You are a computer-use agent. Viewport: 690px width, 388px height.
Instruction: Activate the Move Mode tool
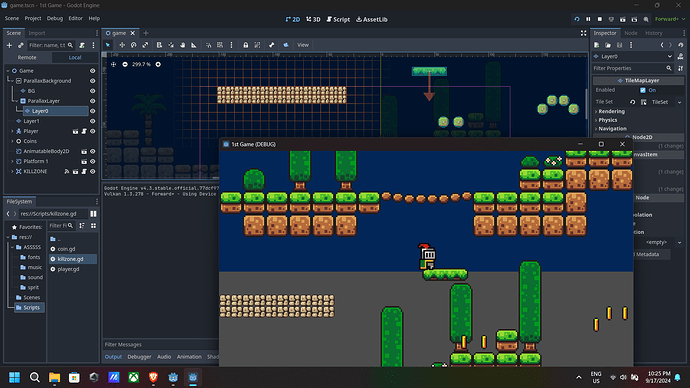[122, 45]
